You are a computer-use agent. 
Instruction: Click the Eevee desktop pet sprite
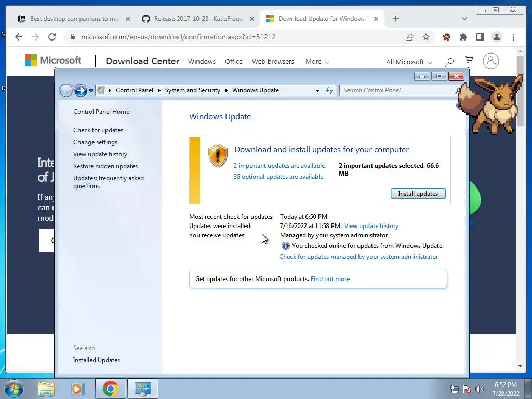[x=490, y=104]
